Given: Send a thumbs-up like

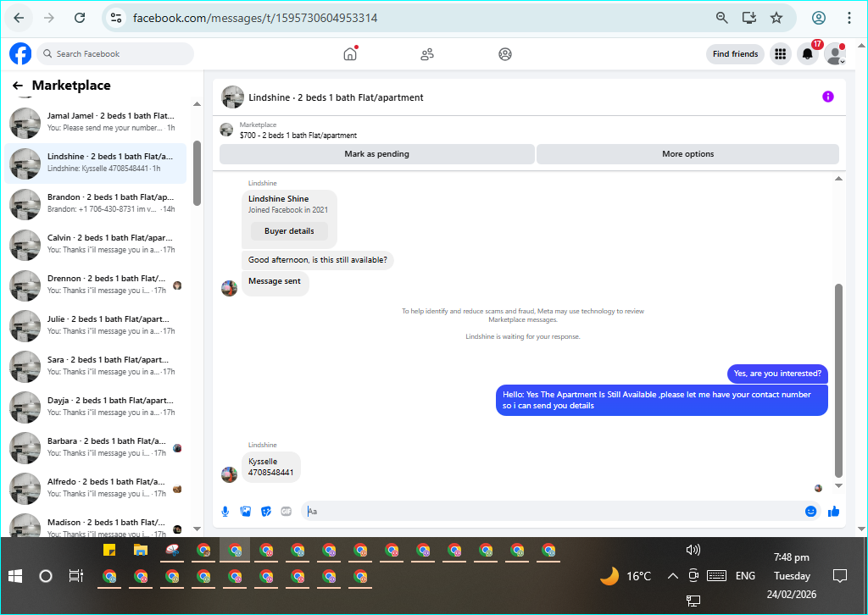Looking at the screenshot, I should coord(834,512).
